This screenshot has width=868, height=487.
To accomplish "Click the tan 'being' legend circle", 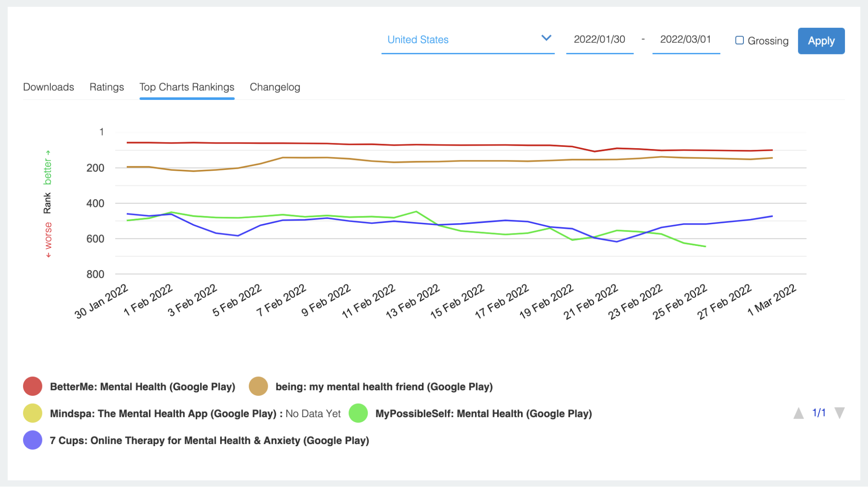I will pyautogui.click(x=258, y=386).
